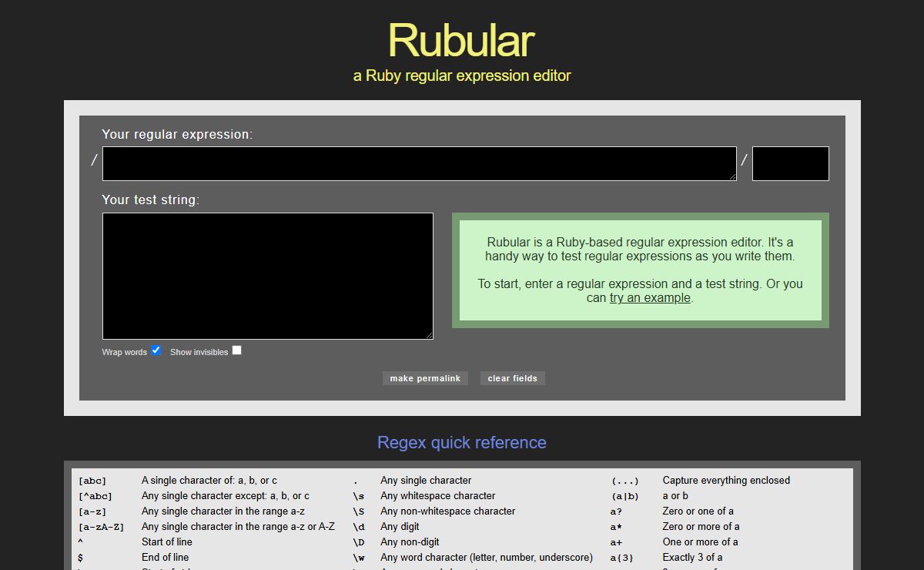The width and height of the screenshot is (924, 570).
Task: Click the [^abc] reference entry
Action: click(95, 496)
